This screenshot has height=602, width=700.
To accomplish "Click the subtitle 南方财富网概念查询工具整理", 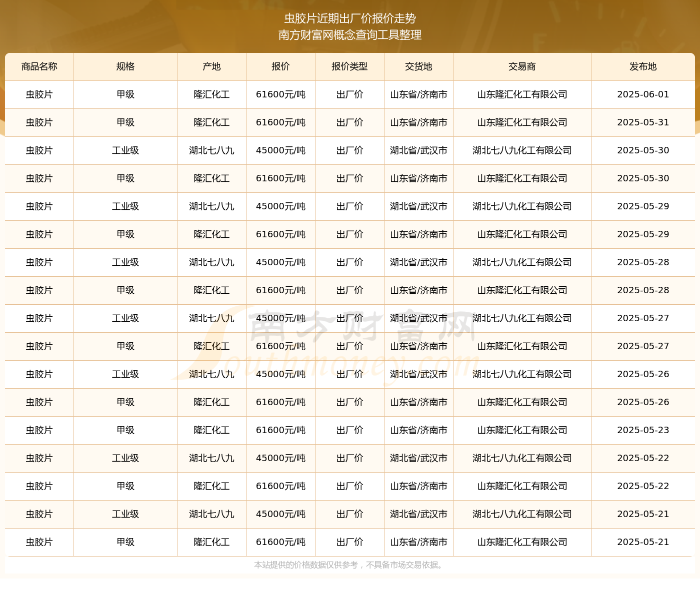I will click(350, 35).
